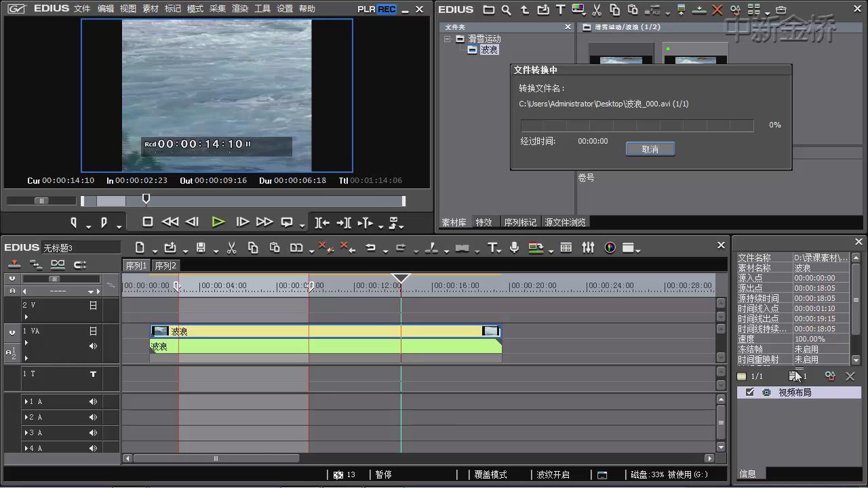Click the bin's up-one-folder arrow
Screen dimensions: 868x488
pos(525,9)
